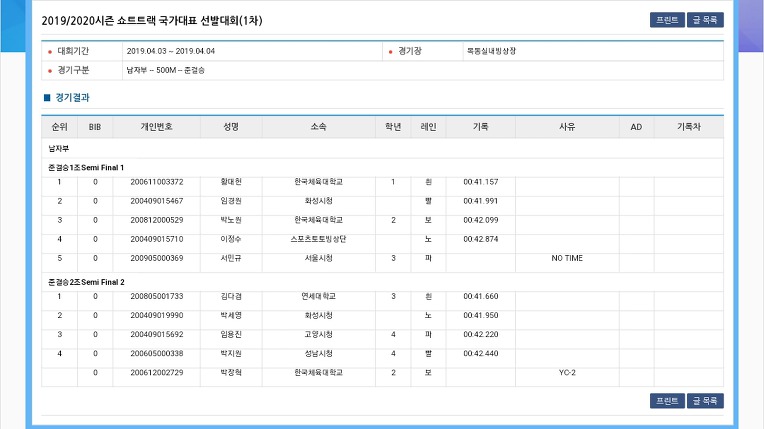Viewport: 764px width, 429px height.
Task: Select the 기록차 column header
Action: pos(688,127)
